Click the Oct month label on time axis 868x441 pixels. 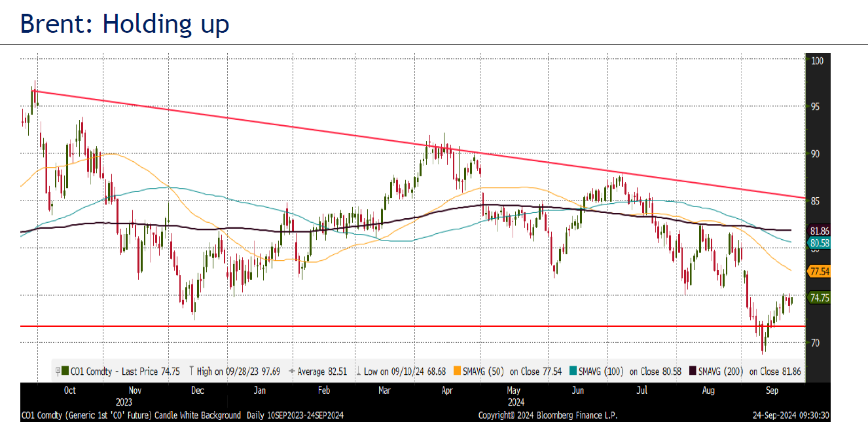(x=70, y=391)
